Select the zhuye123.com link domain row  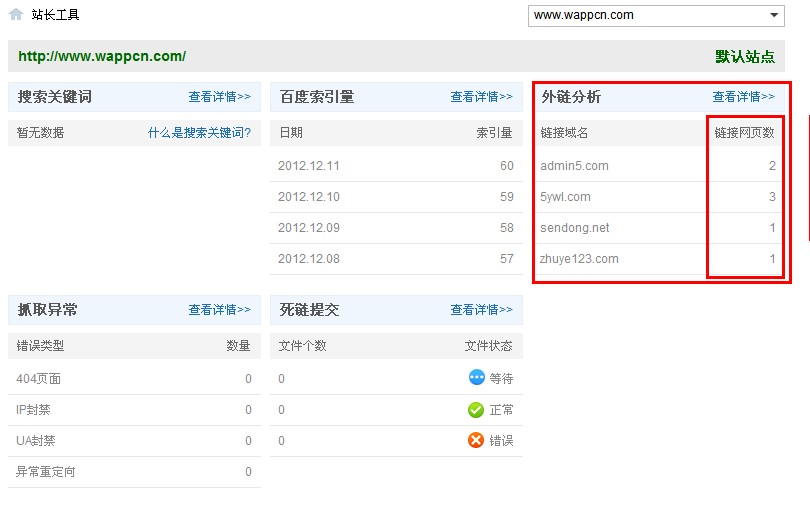(579, 259)
